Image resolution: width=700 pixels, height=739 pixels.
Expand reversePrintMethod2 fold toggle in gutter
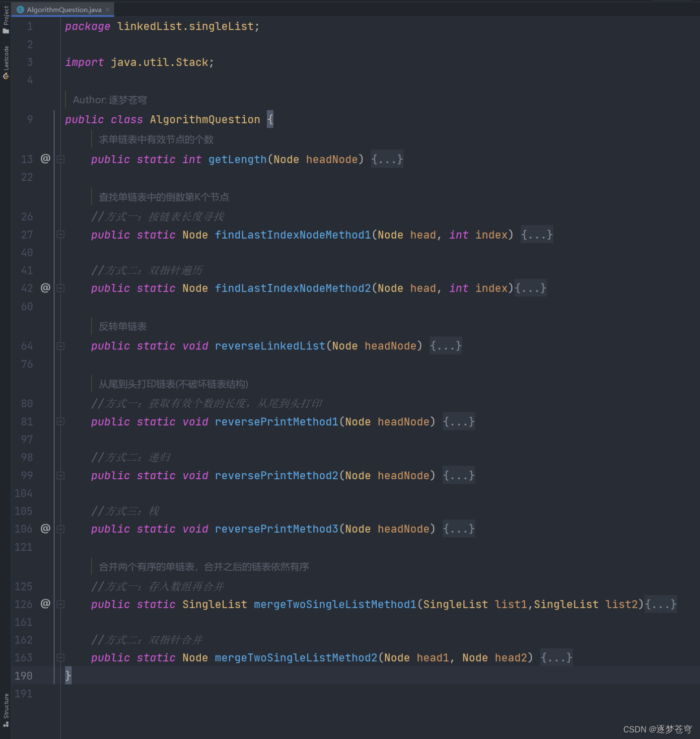pos(60,476)
